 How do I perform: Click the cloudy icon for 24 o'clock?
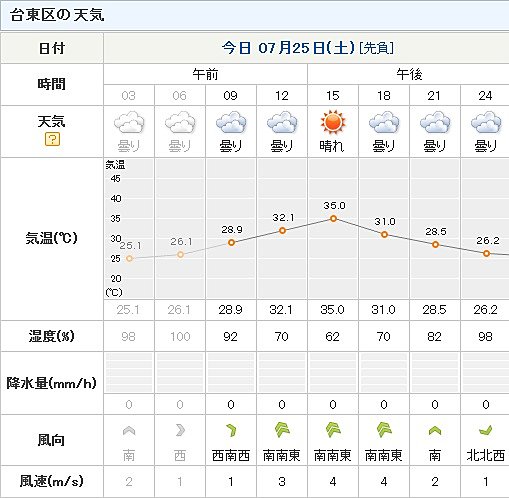[486, 122]
